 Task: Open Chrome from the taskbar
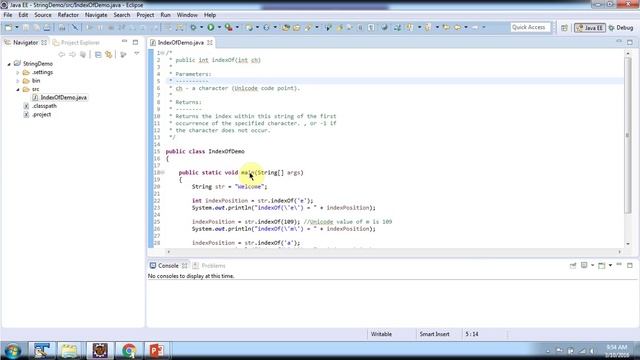pos(129,351)
